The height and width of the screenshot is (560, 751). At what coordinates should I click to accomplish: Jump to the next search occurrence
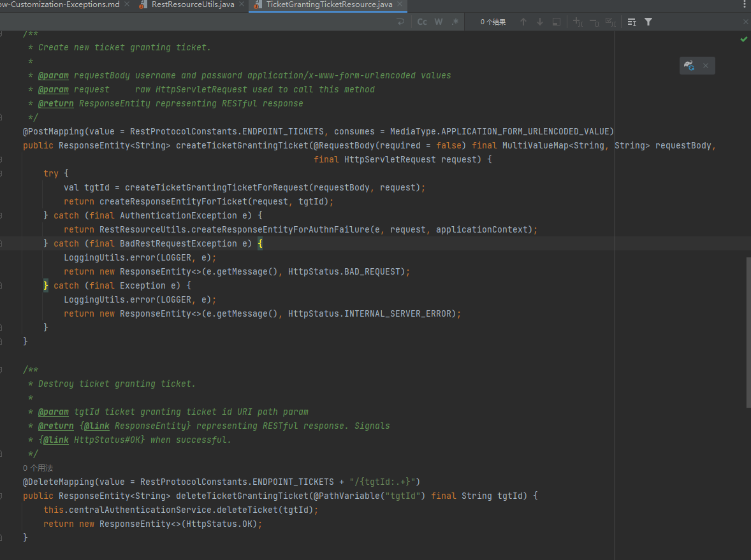coord(540,22)
